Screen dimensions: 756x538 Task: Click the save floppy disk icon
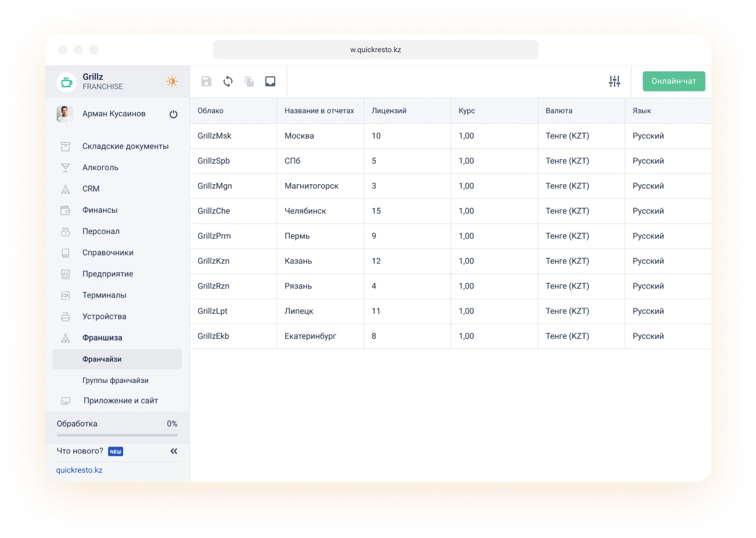click(x=206, y=82)
